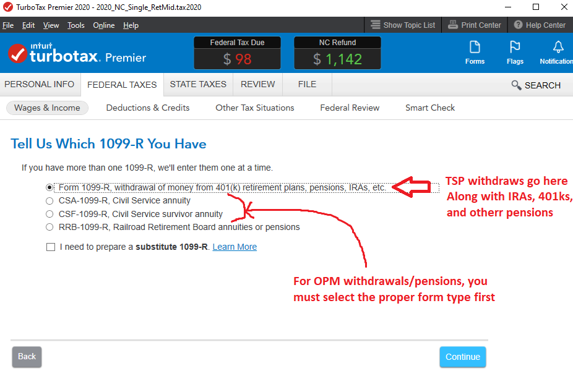The width and height of the screenshot is (573, 392).
Task: Click the TurboTax Premier logo
Action: point(77,54)
